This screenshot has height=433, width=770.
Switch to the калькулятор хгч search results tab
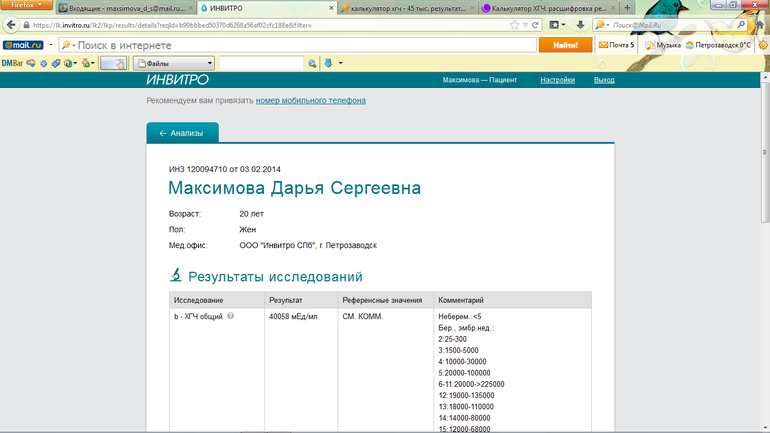[x=408, y=8]
